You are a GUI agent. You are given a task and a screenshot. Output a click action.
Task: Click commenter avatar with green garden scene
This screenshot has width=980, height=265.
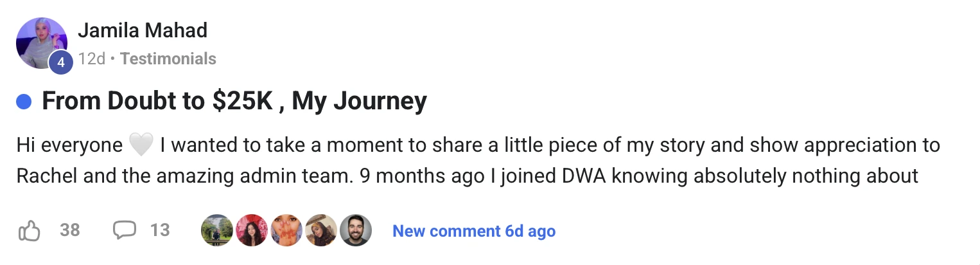(x=216, y=230)
